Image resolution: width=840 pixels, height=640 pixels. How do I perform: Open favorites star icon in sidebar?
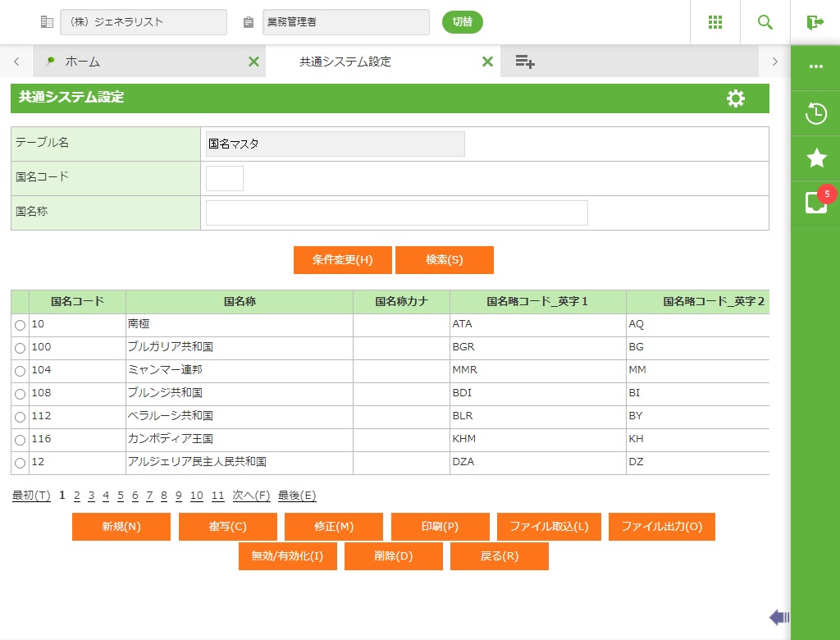click(x=815, y=158)
